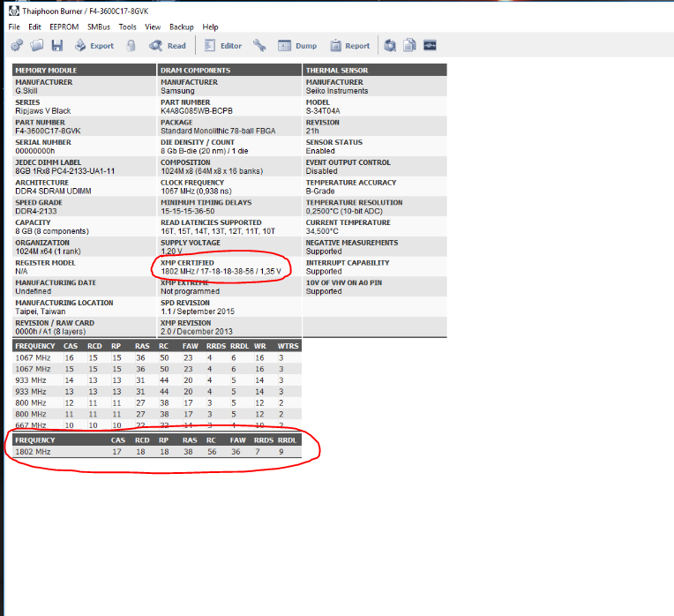Select clock frequency 1067 MHz (0,938 ns)
Viewport: 674px width, 616px height.
196,191
